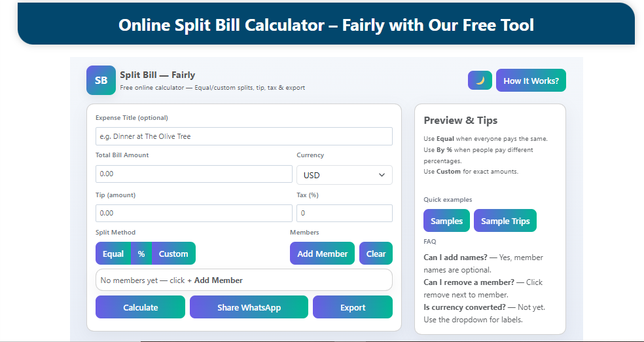This screenshot has height=342, width=644.
Task: Click the Online Split Bill Calculator heading banner
Action: pos(326,25)
